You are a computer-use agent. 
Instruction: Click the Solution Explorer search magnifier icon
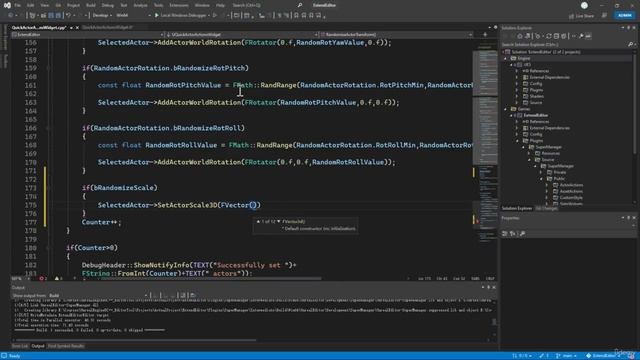[630, 44]
